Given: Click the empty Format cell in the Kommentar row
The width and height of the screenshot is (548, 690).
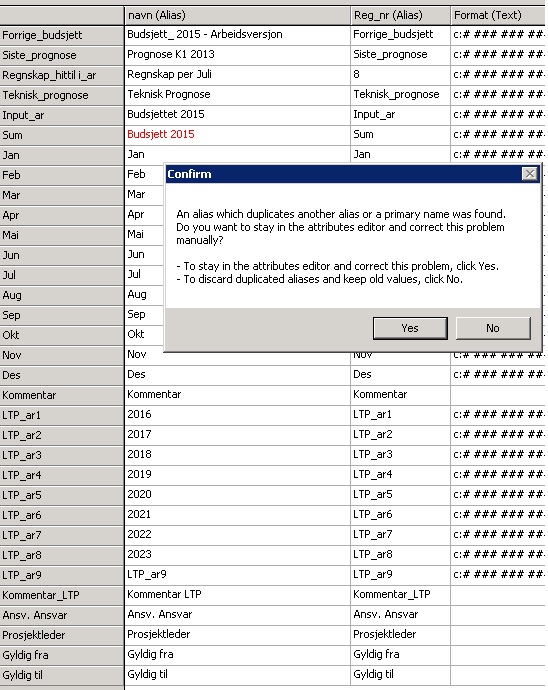Looking at the screenshot, I should [498, 395].
